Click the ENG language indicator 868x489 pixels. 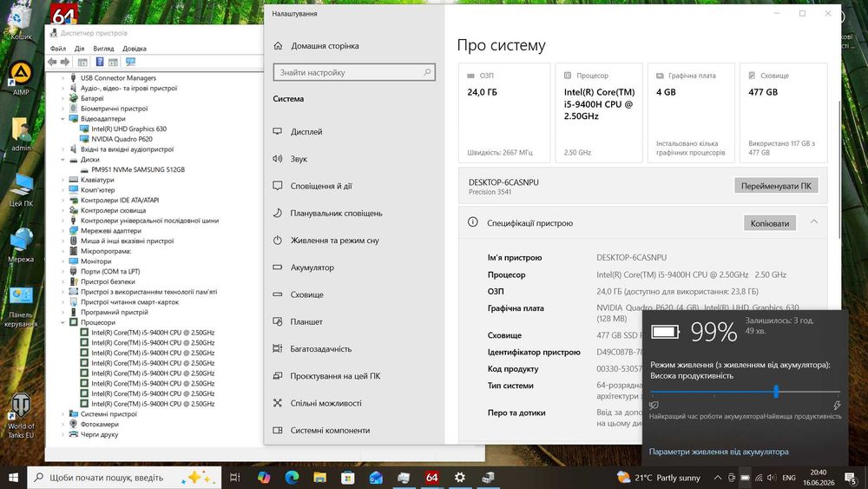point(789,478)
